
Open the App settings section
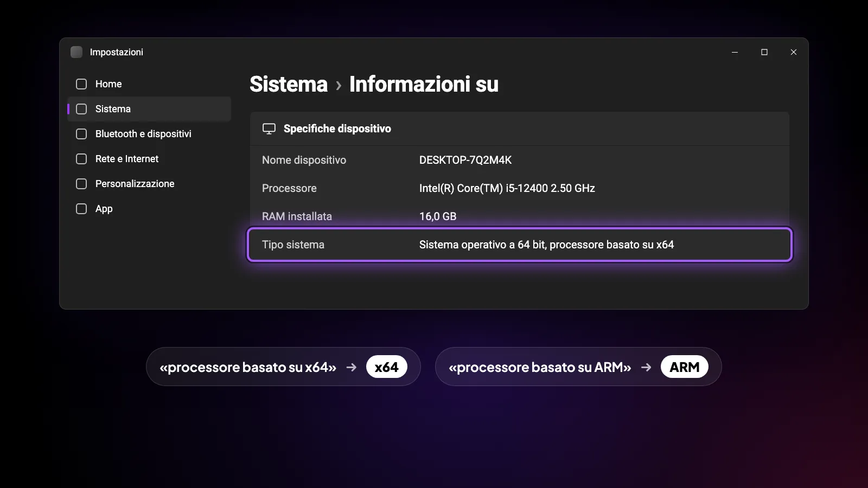149,209
